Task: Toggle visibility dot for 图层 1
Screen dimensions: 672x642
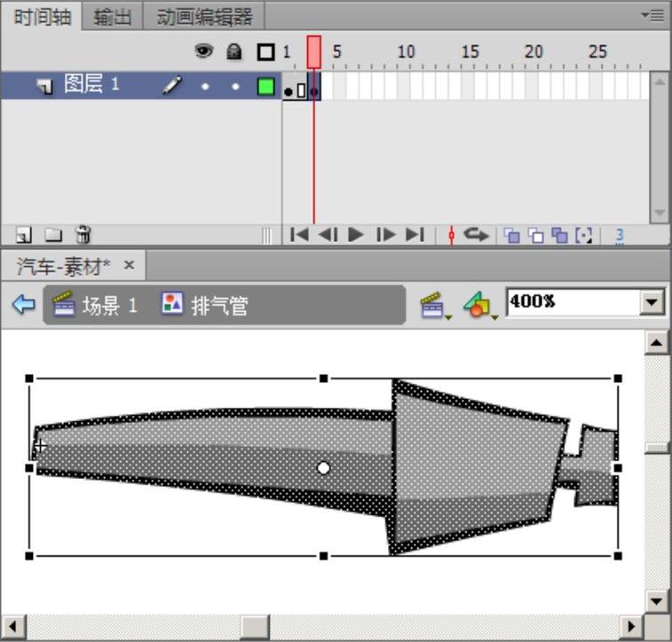Action: click(206, 86)
